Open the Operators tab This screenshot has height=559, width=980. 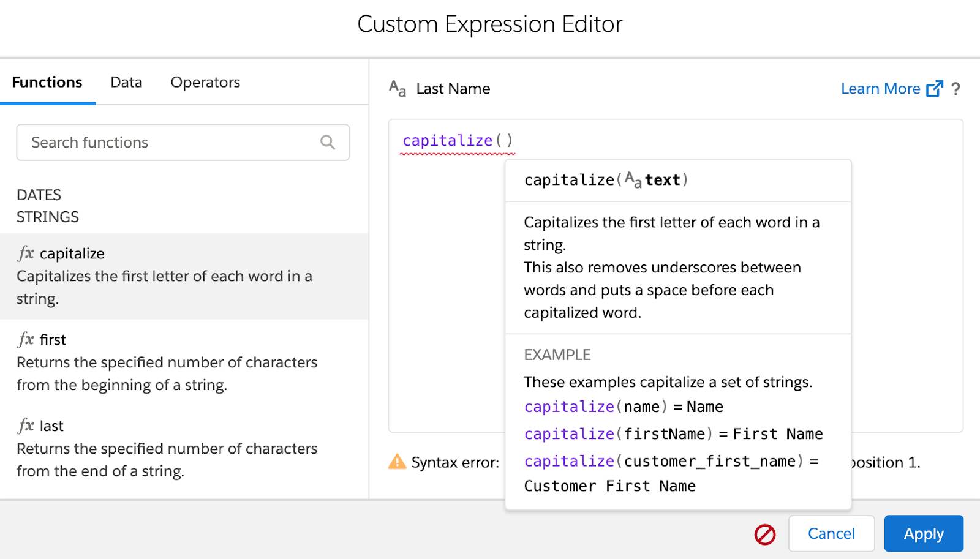coord(205,82)
